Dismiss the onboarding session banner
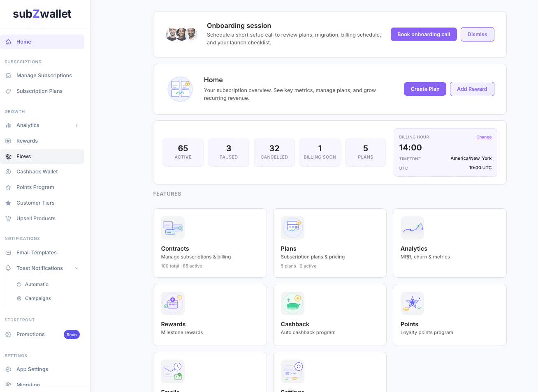 tap(477, 35)
